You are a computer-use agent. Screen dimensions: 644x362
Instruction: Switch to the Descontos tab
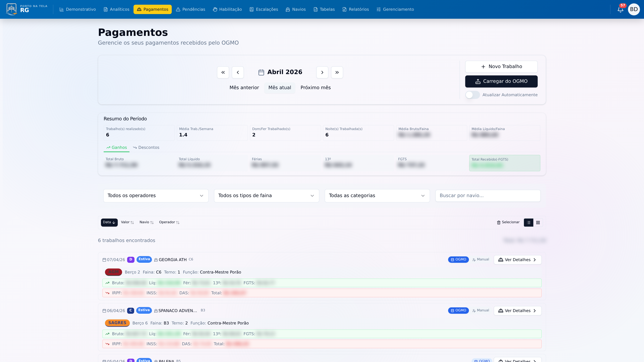pos(146,147)
